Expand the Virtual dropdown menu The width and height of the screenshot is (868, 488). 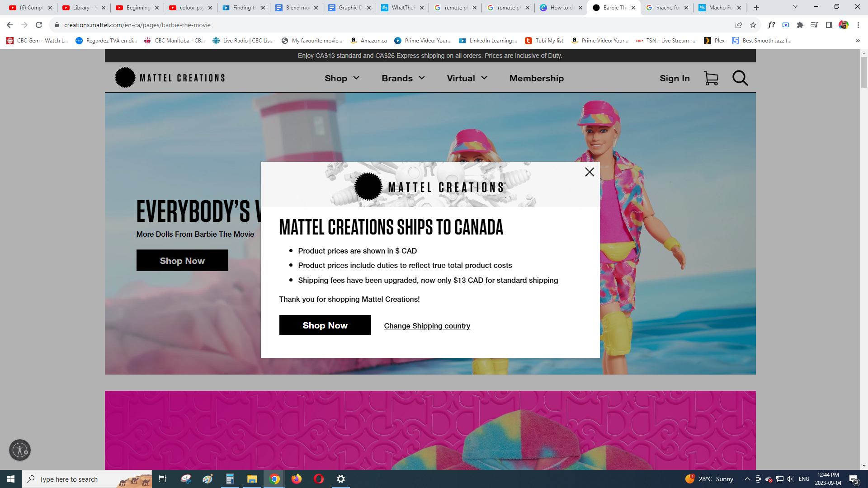(467, 78)
